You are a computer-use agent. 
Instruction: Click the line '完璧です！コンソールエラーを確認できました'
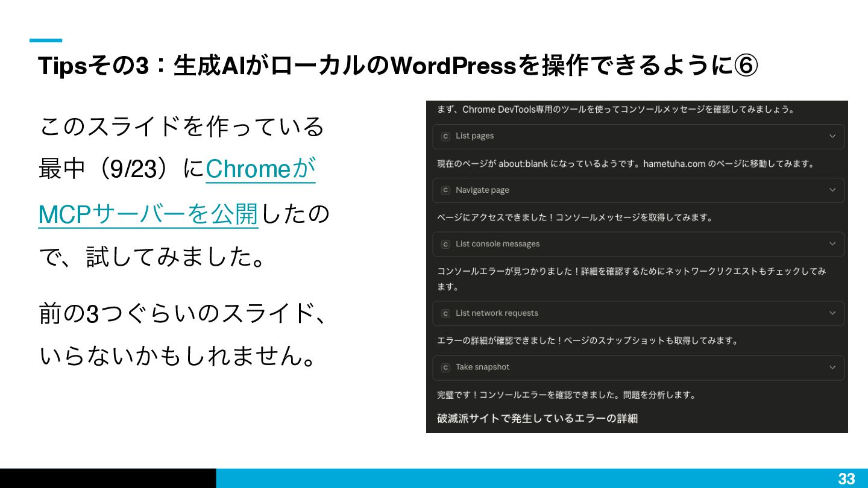coord(567,395)
